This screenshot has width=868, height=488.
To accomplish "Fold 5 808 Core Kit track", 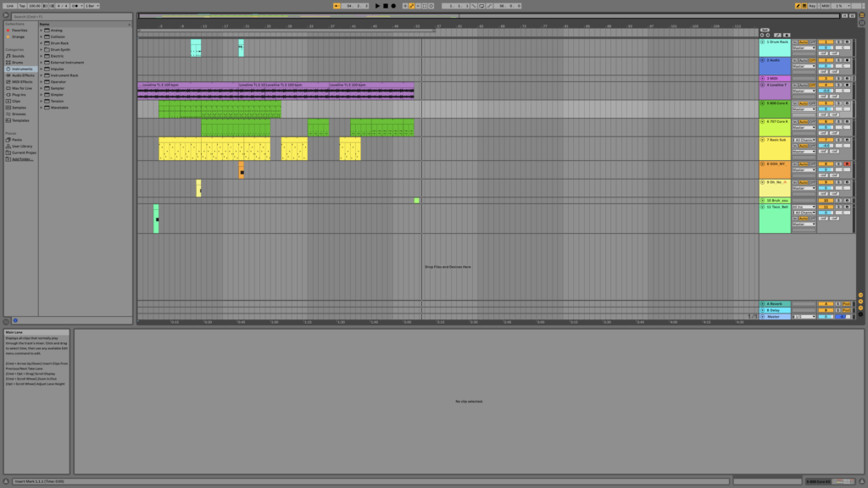I will 762,103.
